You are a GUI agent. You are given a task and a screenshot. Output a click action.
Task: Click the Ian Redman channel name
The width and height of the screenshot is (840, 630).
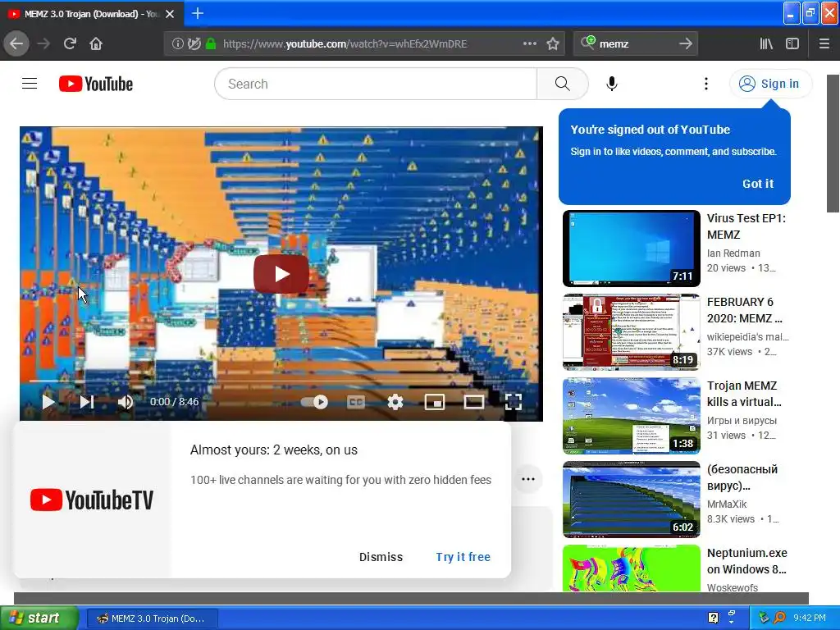[733, 253]
